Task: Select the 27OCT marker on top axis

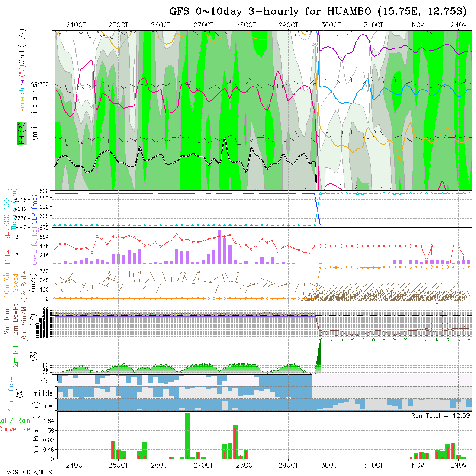Action: click(x=203, y=25)
